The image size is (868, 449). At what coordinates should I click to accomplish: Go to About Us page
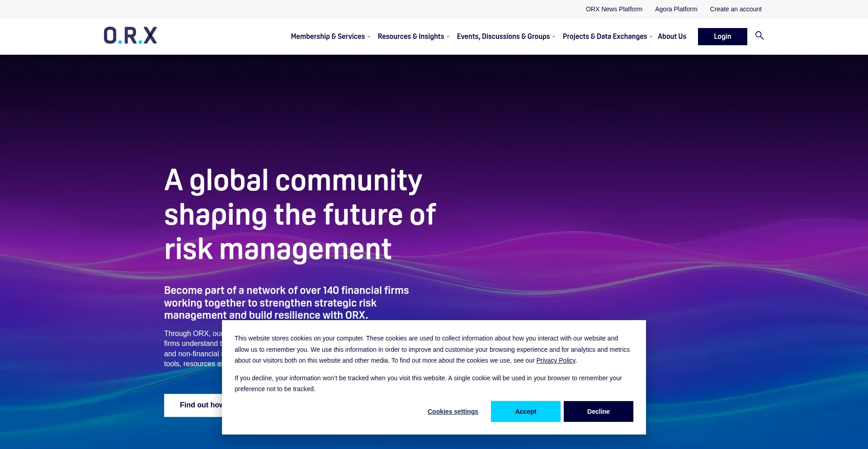pyautogui.click(x=672, y=37)
